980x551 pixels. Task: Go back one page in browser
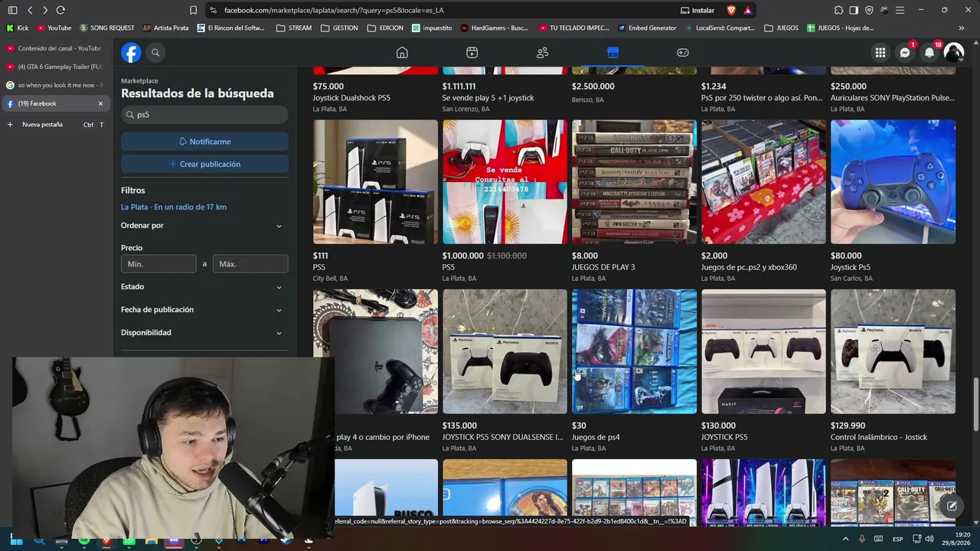pos(30,10)
